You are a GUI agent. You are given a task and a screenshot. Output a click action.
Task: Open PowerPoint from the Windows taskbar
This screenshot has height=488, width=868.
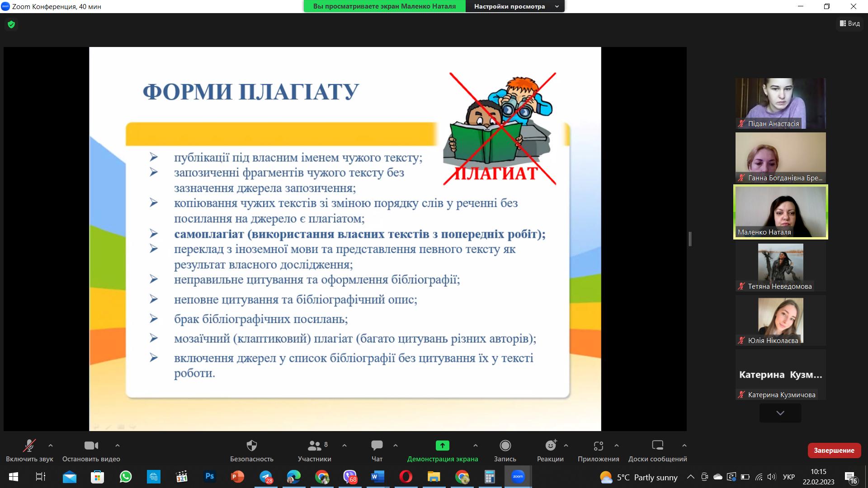[x=237, y=477]
